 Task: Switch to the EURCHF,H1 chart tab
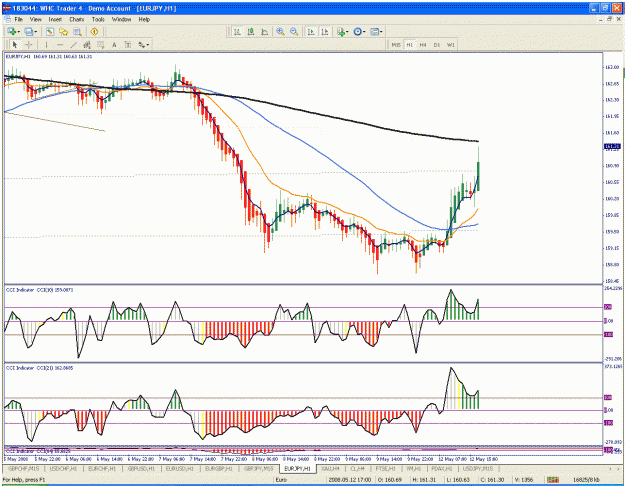(102, 468)
